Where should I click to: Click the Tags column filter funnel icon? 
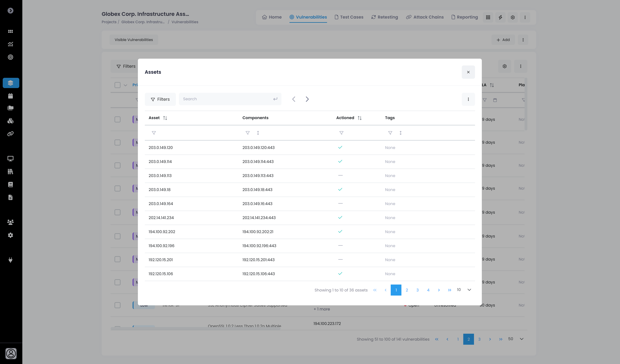point(390,133)
